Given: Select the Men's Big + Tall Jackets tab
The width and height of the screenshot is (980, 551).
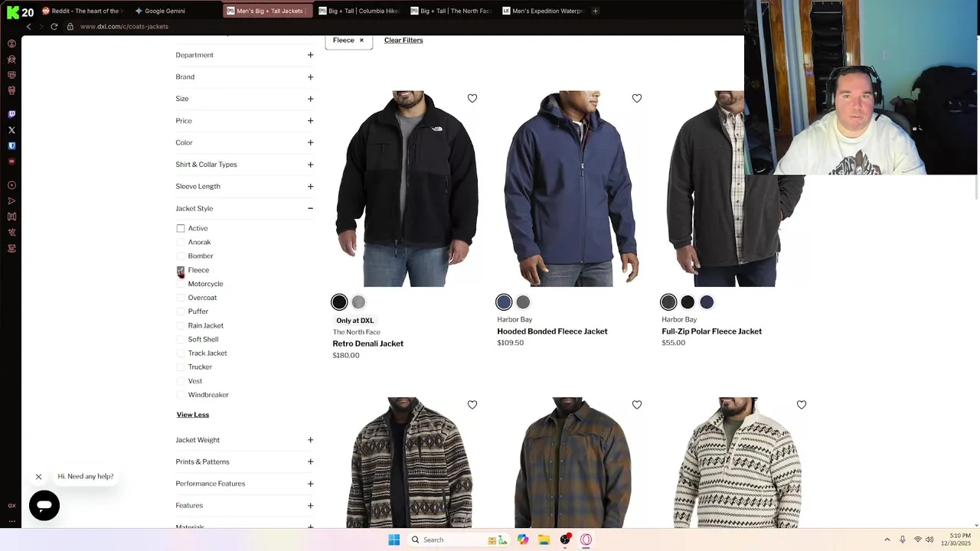Looking at the screenshot, I should click(266, 11).
